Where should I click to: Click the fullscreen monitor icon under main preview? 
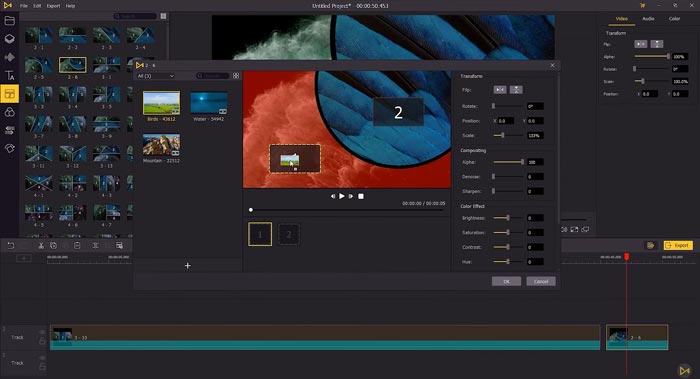[585, 229]
